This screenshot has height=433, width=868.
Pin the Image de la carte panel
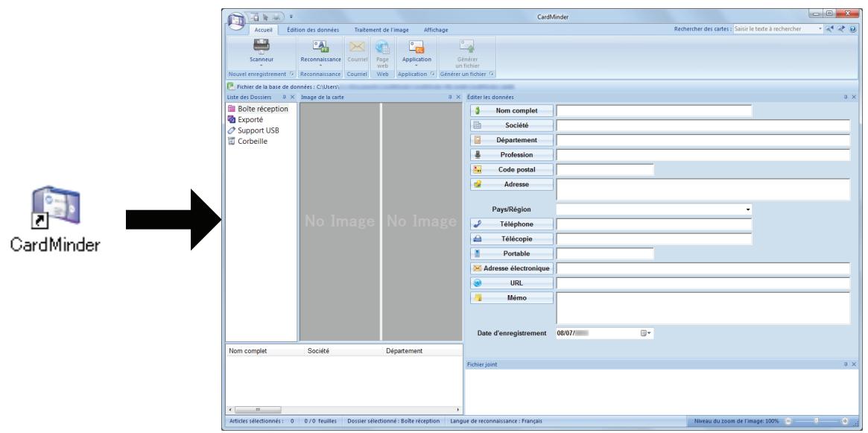pyautogui.click(x=450, y=97)
